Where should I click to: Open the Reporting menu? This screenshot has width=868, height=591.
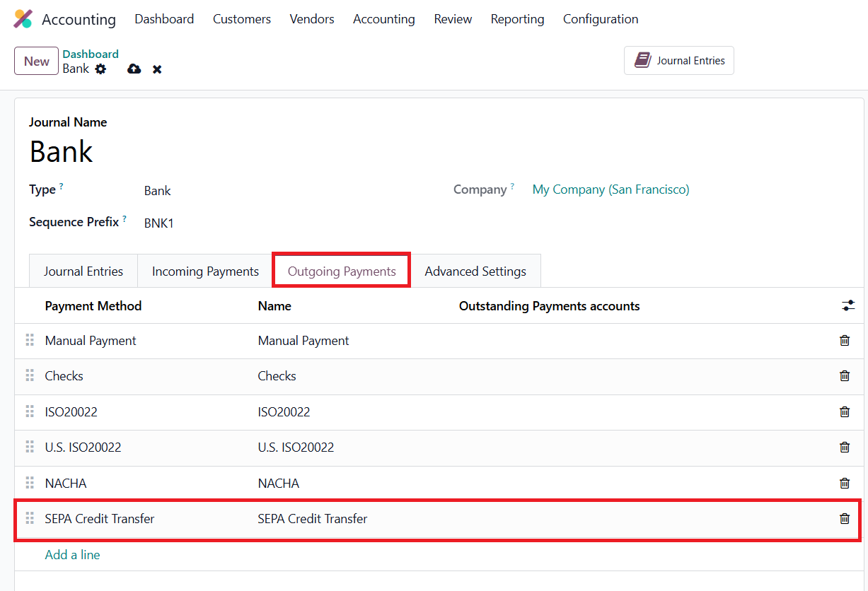517,19
